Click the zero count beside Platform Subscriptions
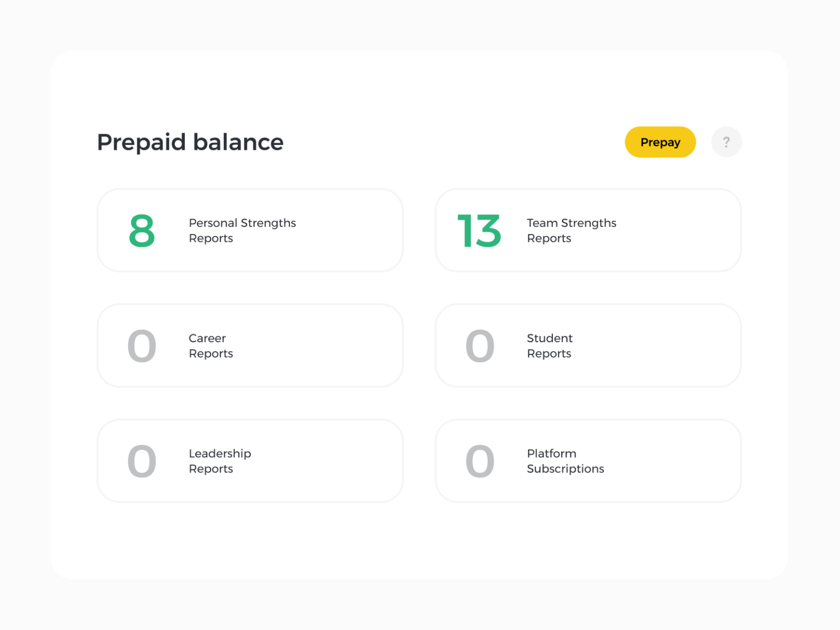The image size is (840, 630). point(480,462)
